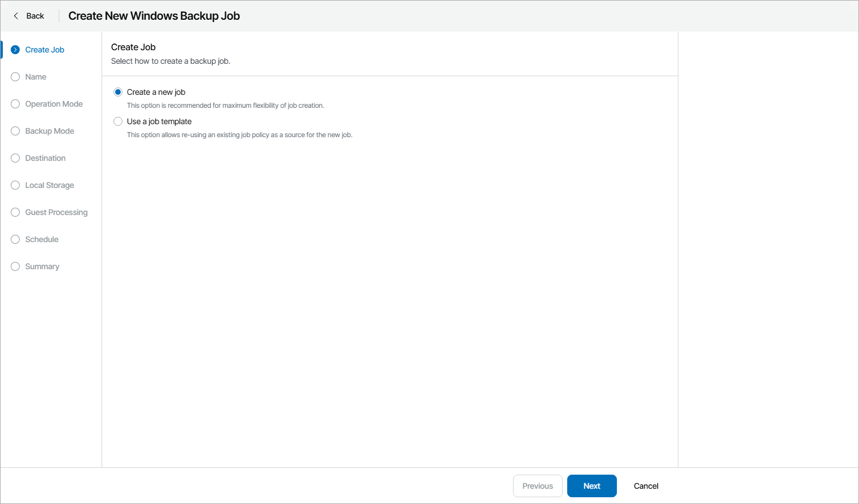The width and height of the screenshot is (859, 504).
Task: Click the Previous button
Action: coord(537,486)
